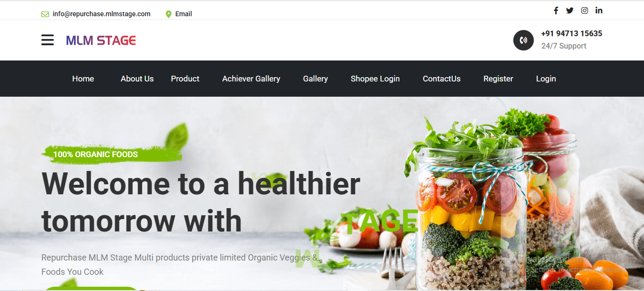Go to Home in the navigation bar
This screenshot has width=644, height=291.
point(83,79)
